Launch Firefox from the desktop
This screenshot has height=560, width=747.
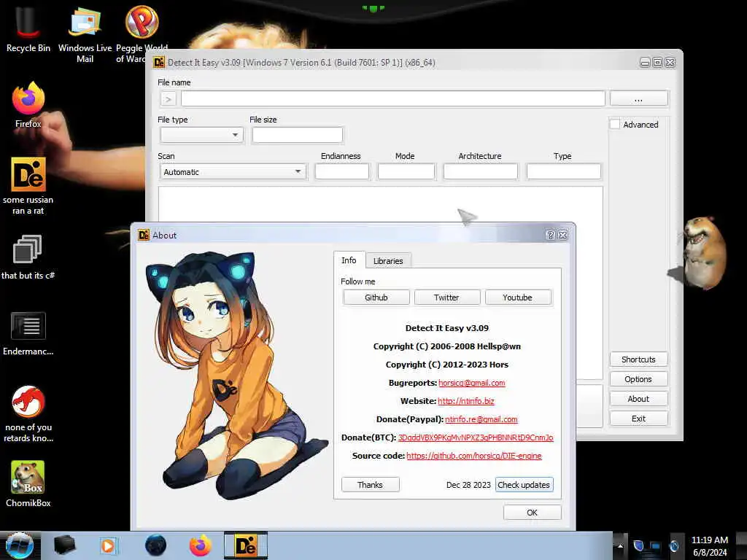click(x=28, y=105)
